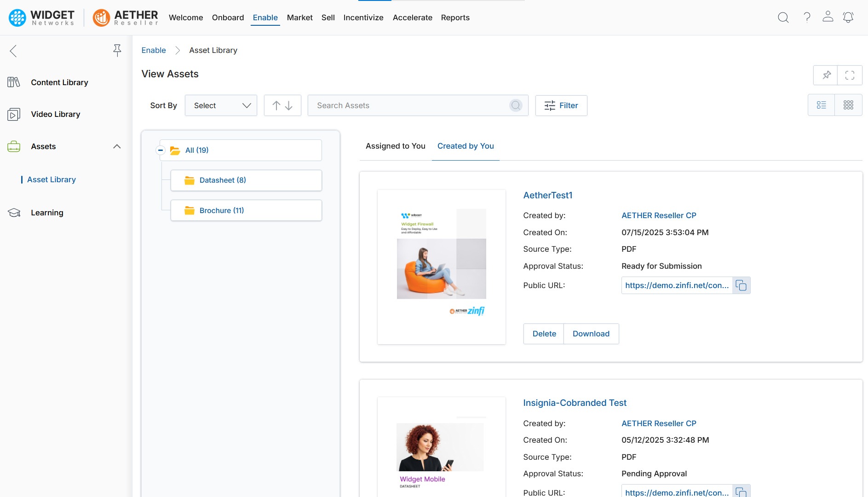Collapse the All (19) folder tree
The width and height of the screenshot is (868, 497).
161,150
